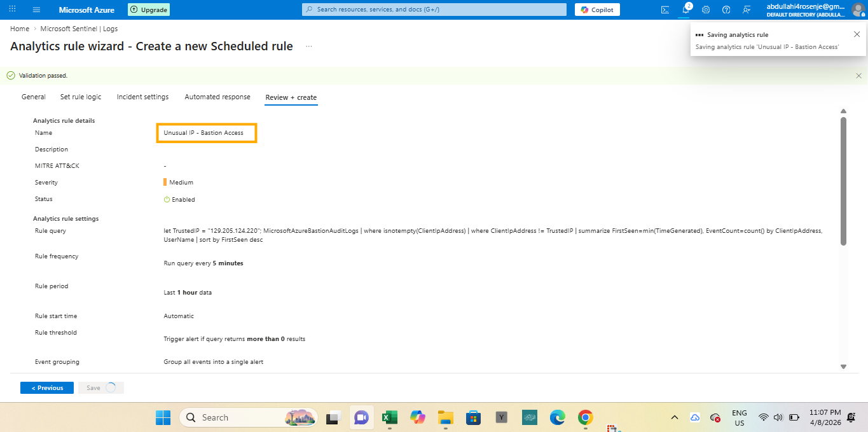
Task: Open the Wi-Fi network tray icon
Action: 764,417
